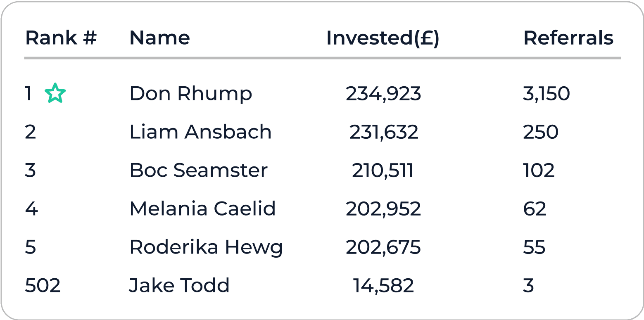The height and width of the screenshot is (320, 644).
Task: Sort by the Rank # column header
Action: coord(61,38)
